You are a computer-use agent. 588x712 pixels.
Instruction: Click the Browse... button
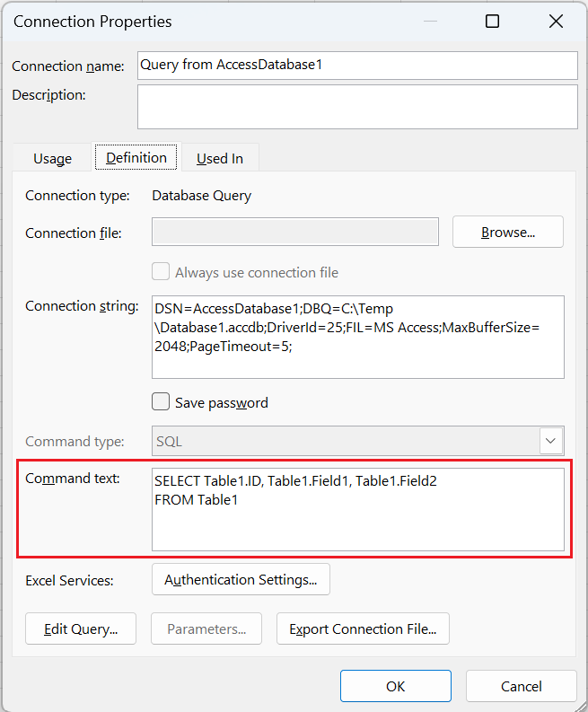pyautogui.click(x=507, y=232)
